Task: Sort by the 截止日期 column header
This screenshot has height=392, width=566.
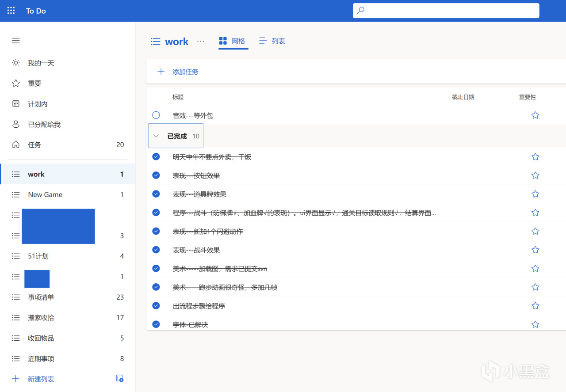Action: [463, 97]
